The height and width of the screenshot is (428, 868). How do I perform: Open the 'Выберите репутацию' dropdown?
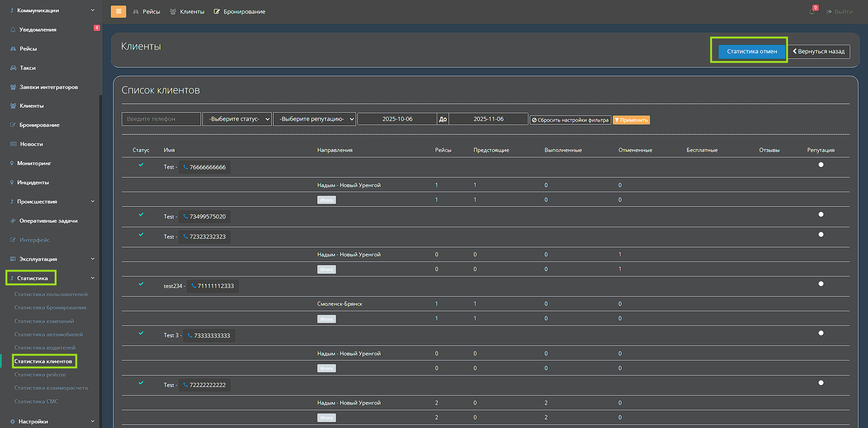[x=314, y=119]
